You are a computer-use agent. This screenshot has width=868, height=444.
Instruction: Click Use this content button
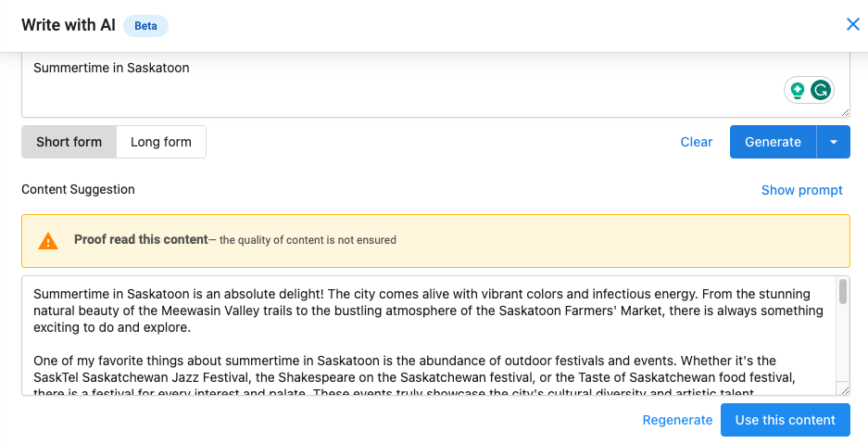785,420
